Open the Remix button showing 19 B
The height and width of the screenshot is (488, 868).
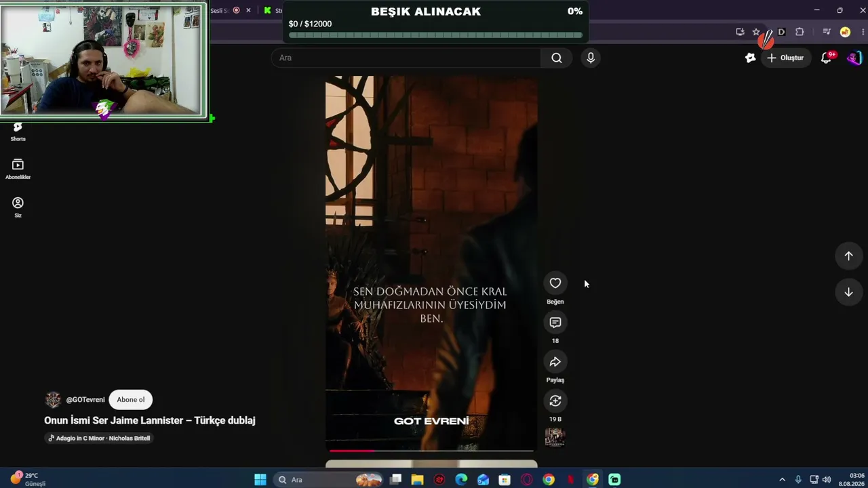point(555,401)
